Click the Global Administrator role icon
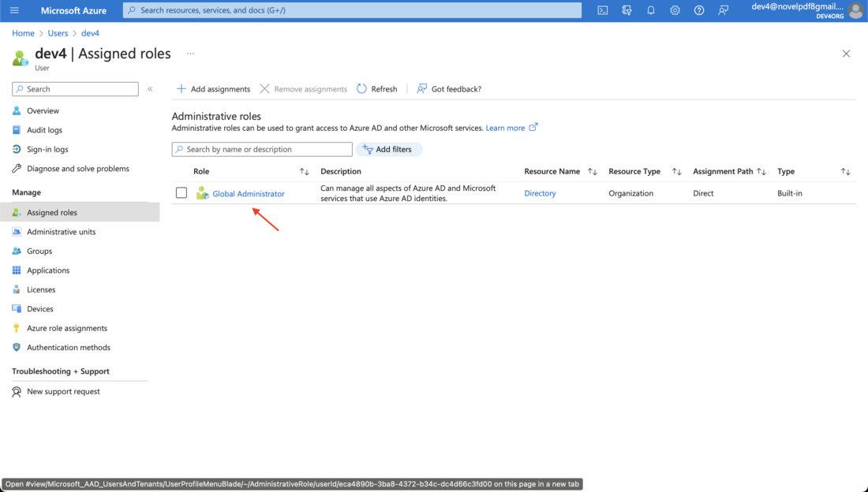The height and width of the screenshot is (492, 868). tap(202, 193)
